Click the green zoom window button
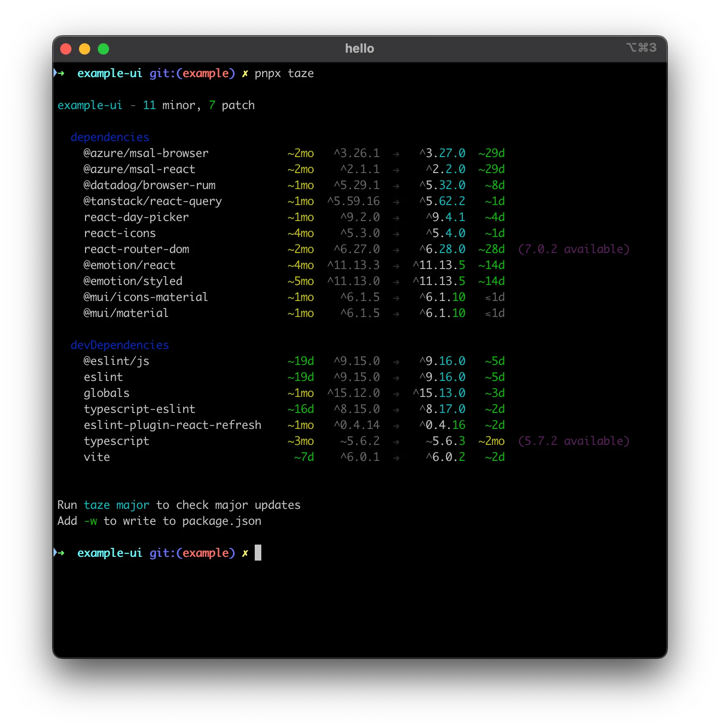 103,49
